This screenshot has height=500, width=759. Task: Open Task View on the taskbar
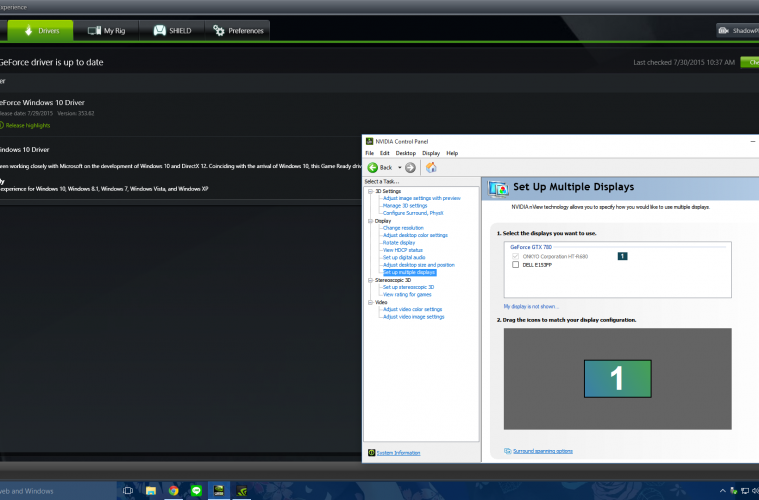pyautogui.click(x=128, y=490)
